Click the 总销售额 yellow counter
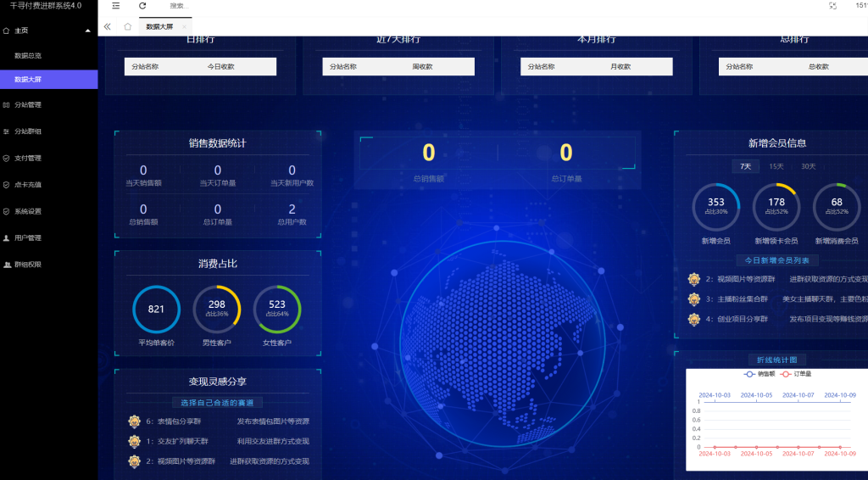868x480 pixels. point(428,153)
